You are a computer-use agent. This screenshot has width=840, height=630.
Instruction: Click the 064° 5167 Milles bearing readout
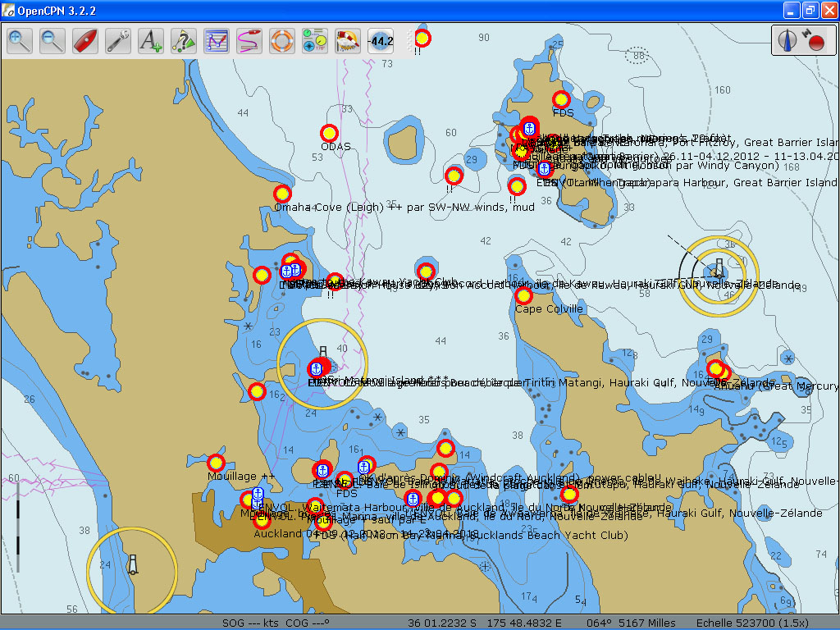631,623
